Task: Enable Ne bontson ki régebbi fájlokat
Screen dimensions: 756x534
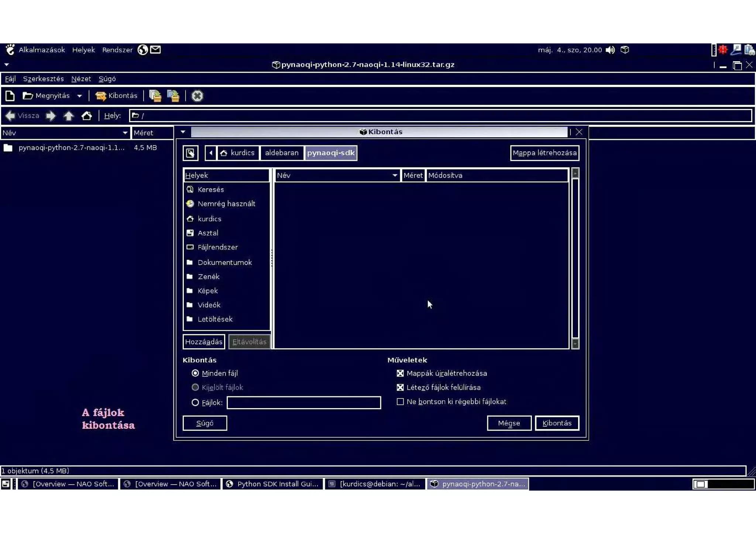Action: [x=400, y=402]
